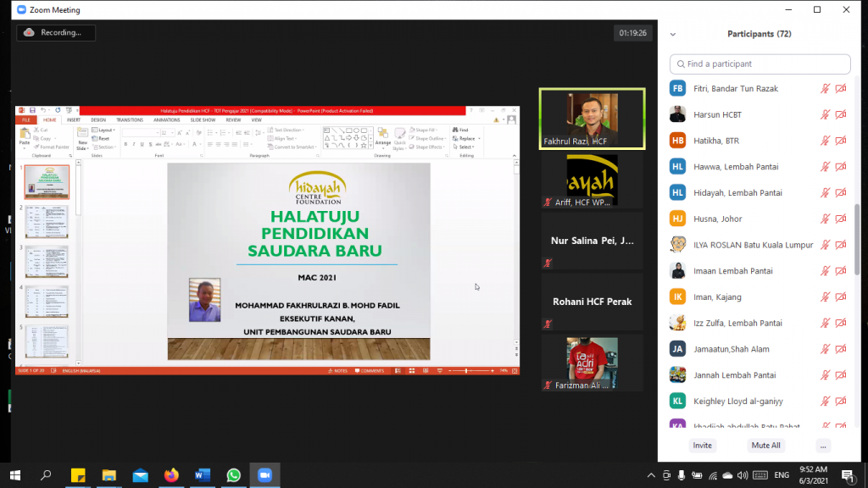Open the more options (...) button
The width and height of the screenshot is (868, 488).
click(823, 446)
